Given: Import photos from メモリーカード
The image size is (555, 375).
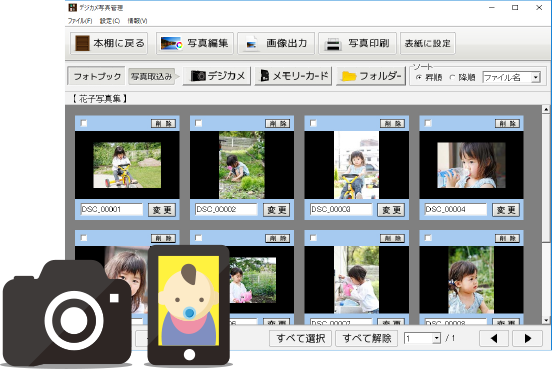Looking at the screenshot, I should tap(293, 76).
